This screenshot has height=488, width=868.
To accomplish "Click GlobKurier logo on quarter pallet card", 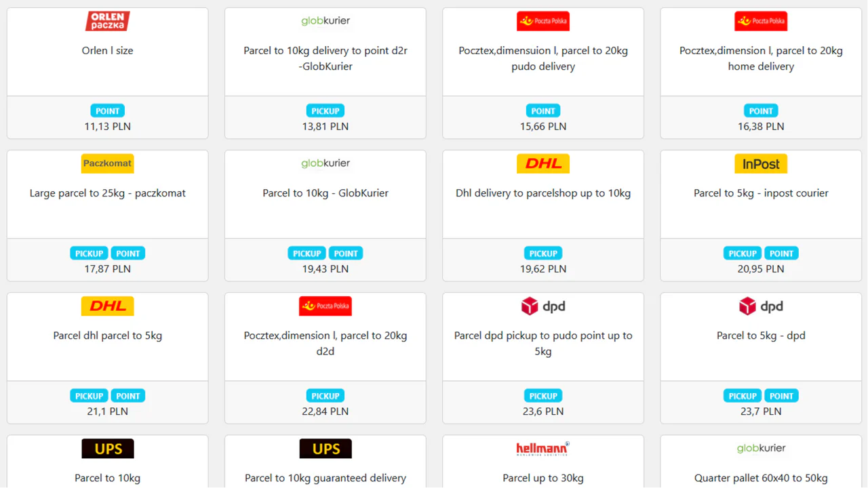I will point(761,448).
